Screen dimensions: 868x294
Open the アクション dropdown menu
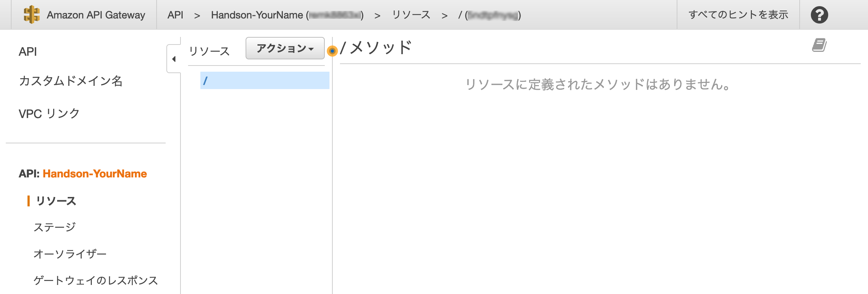click(x=285, y=48)
